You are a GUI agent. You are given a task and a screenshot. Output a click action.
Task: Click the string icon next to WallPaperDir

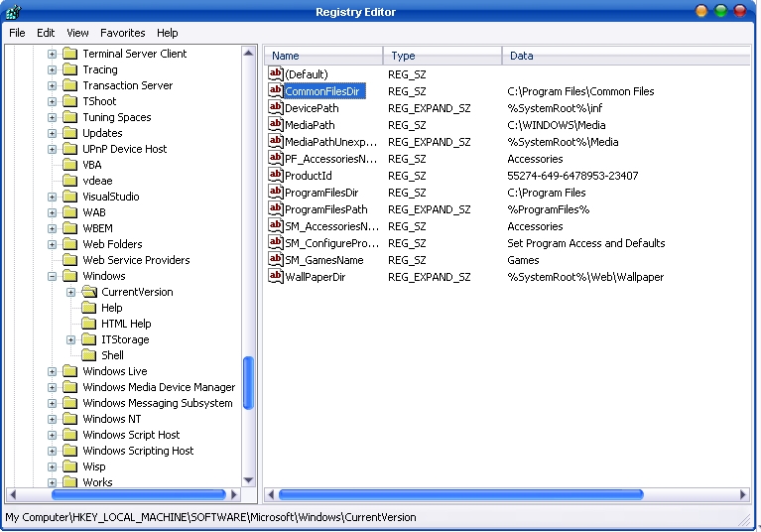tap(276, 277)
